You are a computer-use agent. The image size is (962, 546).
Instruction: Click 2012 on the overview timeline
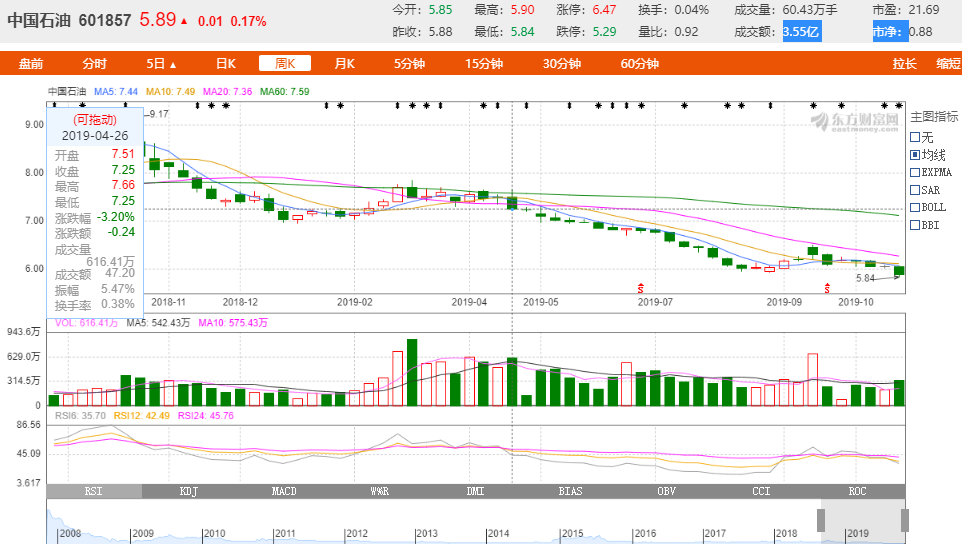tap(357, 534)
